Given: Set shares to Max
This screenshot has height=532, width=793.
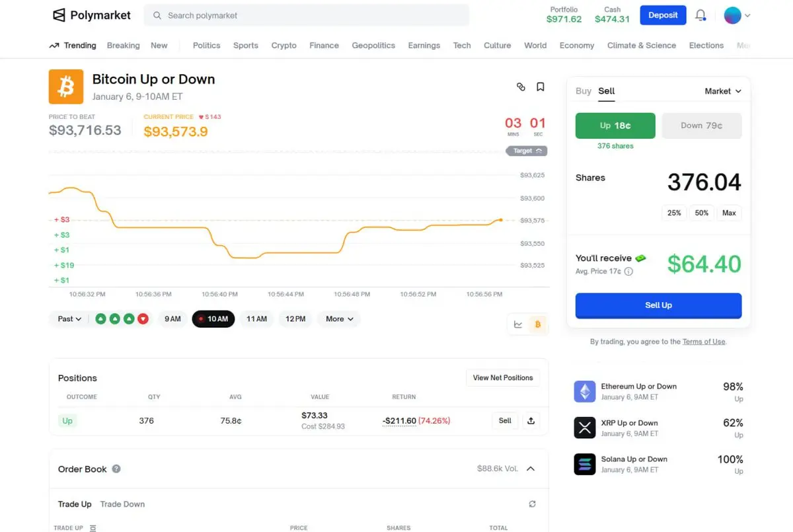Looking at the screenshot, I should pos(729,213).
